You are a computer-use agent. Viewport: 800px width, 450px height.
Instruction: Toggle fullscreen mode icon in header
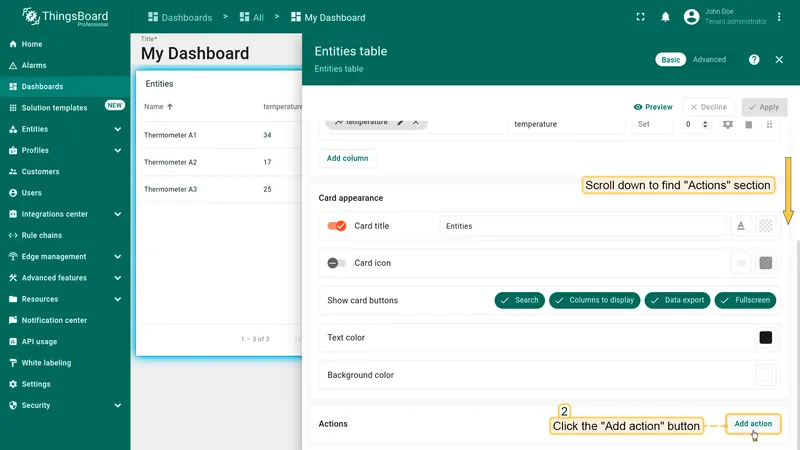click(640, 17)
